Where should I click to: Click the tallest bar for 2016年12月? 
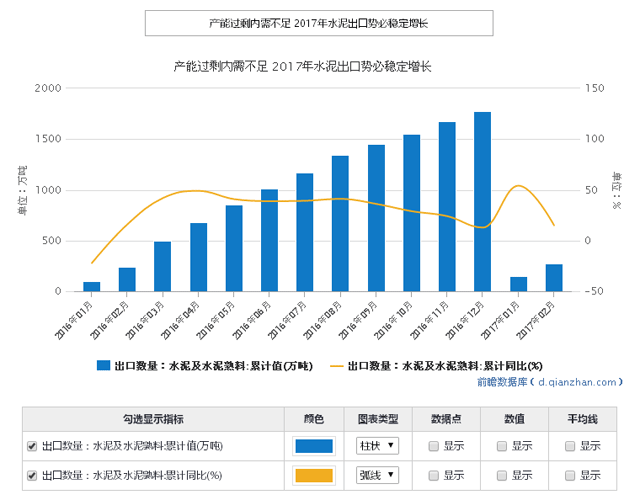(x=482, y=202)
